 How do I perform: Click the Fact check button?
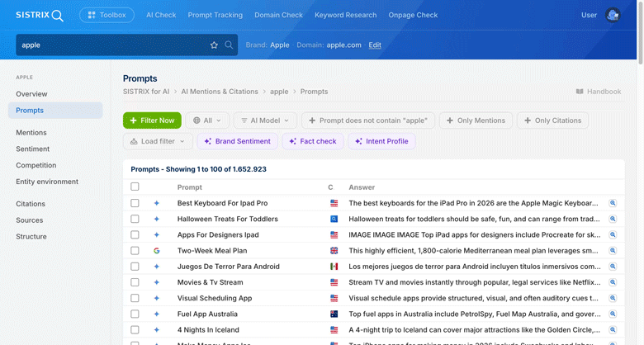[x=313, y=141]
